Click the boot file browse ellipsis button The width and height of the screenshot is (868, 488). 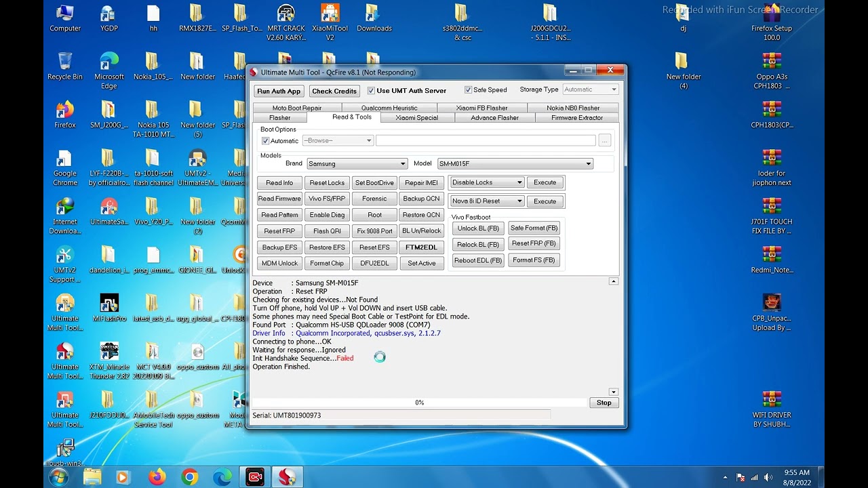coord(604,140)
